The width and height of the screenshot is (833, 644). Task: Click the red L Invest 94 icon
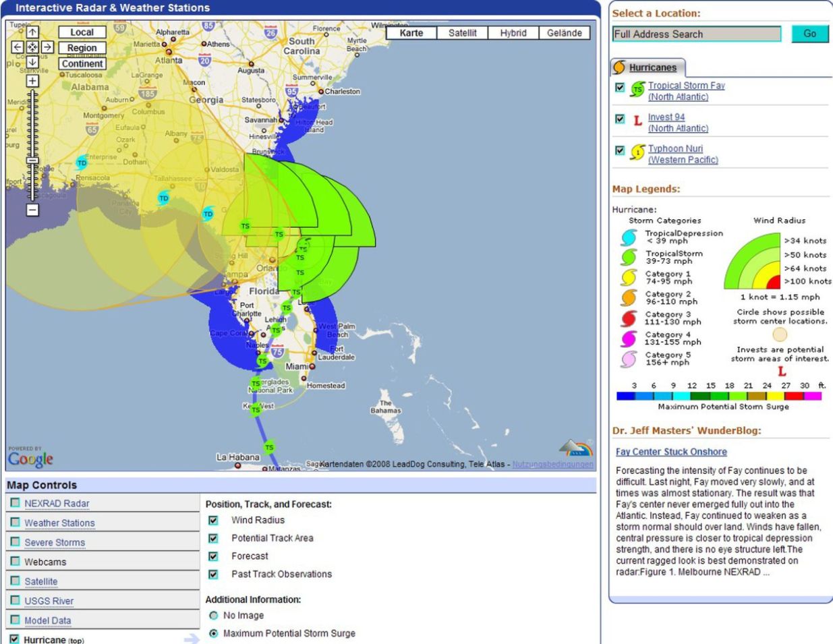[637, 121]
